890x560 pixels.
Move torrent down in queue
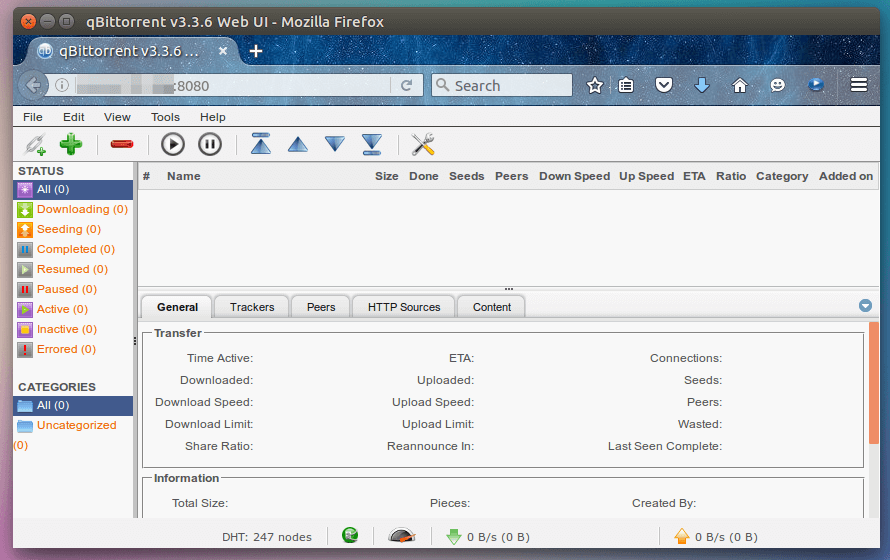(335, 144)
